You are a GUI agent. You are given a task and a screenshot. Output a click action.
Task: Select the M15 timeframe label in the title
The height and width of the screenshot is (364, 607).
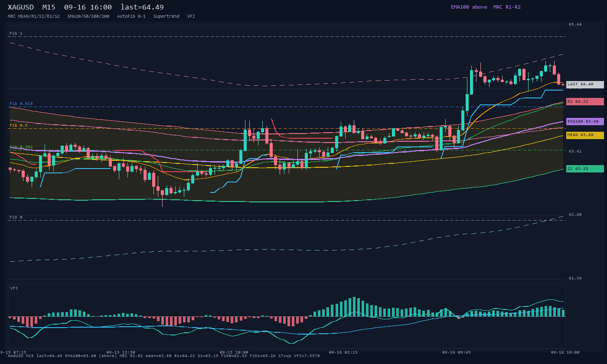[49, 7]
